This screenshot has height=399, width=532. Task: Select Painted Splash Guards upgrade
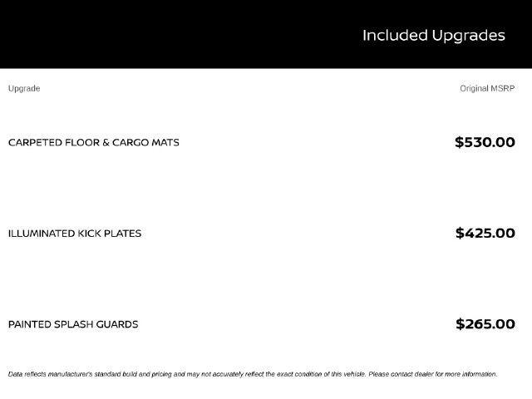pyautogui.click(x=73, y=324)
